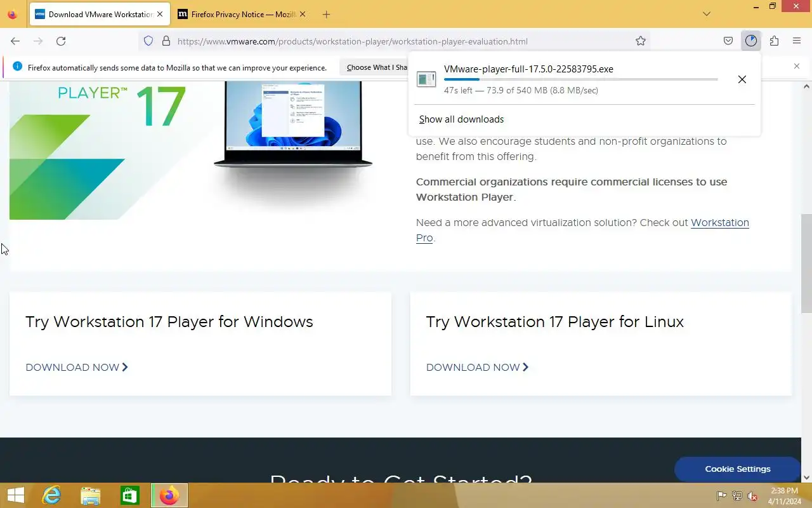Cancel the VMware-player download

pos(742,79)
